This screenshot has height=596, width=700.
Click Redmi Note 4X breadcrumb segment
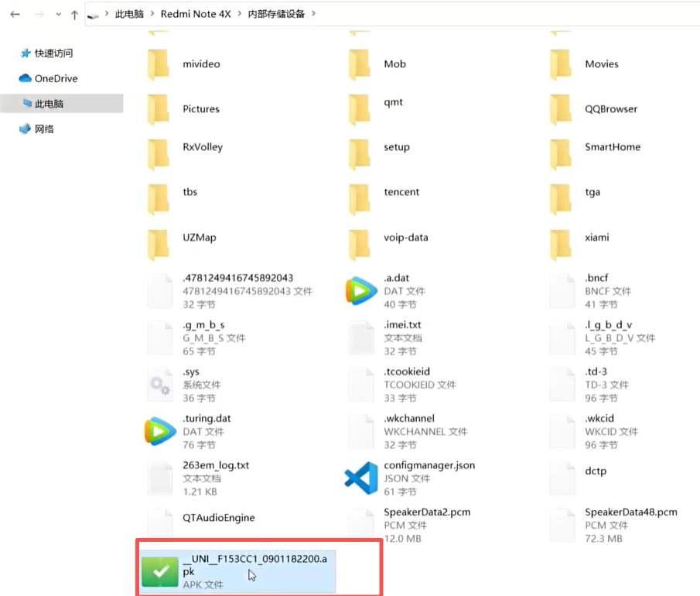coord(196,14)
